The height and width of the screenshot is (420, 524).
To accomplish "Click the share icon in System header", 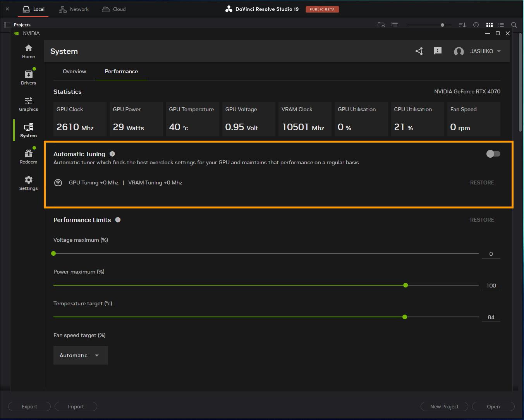I will tap(419, 51).
